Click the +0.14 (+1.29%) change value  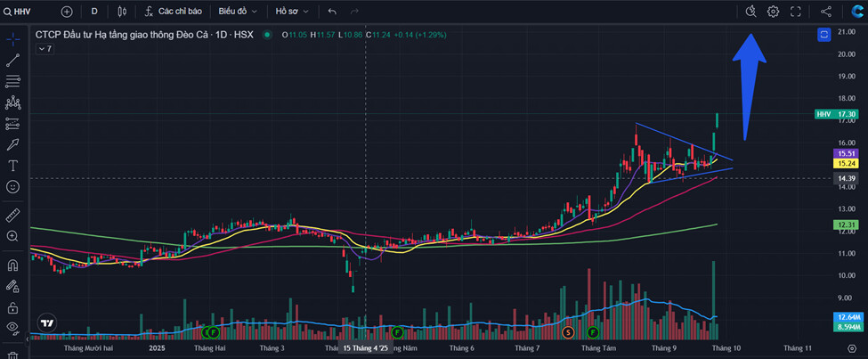coord(421,35)
